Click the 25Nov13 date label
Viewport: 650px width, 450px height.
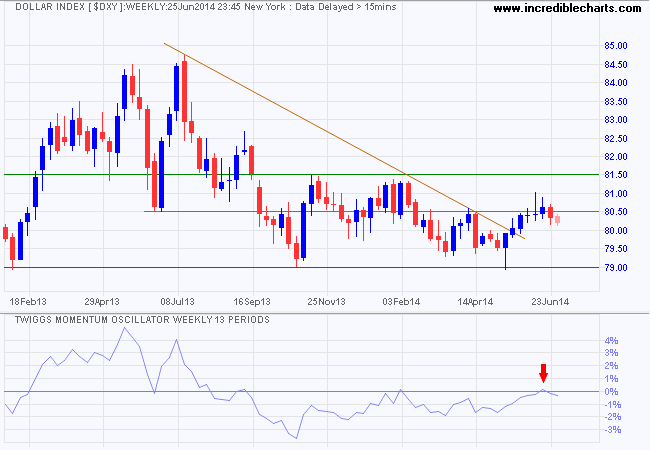click(x=326, y=302)
